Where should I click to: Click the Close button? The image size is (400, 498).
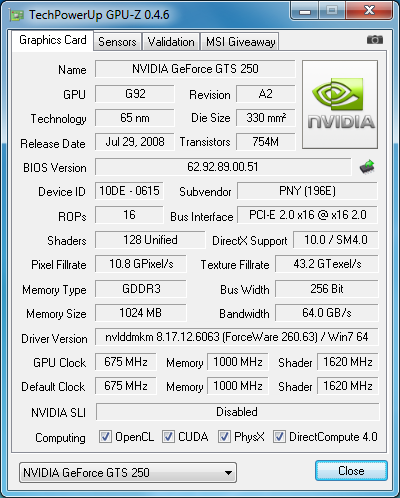[351, 471]
